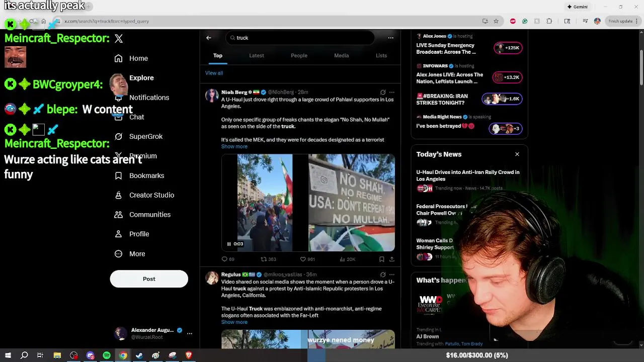Switch to the People tab
The height and width of the screenshot is (362, 644).
[x=299, y=56]
